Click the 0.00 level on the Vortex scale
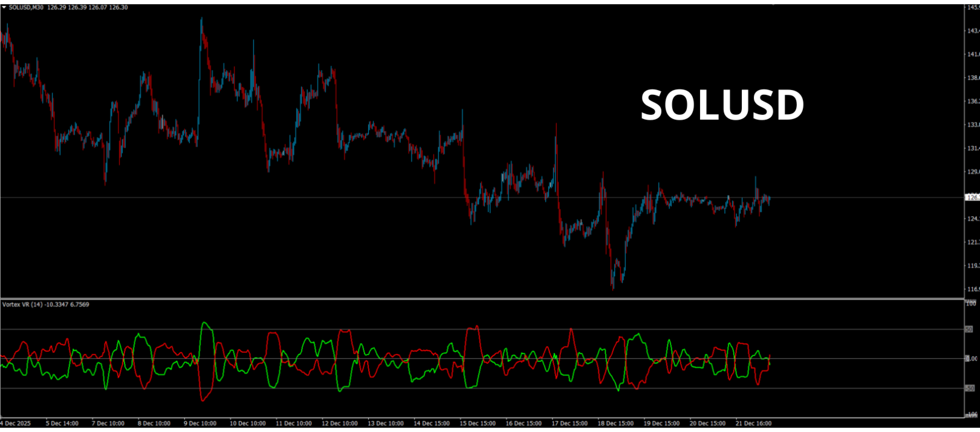 972,359
